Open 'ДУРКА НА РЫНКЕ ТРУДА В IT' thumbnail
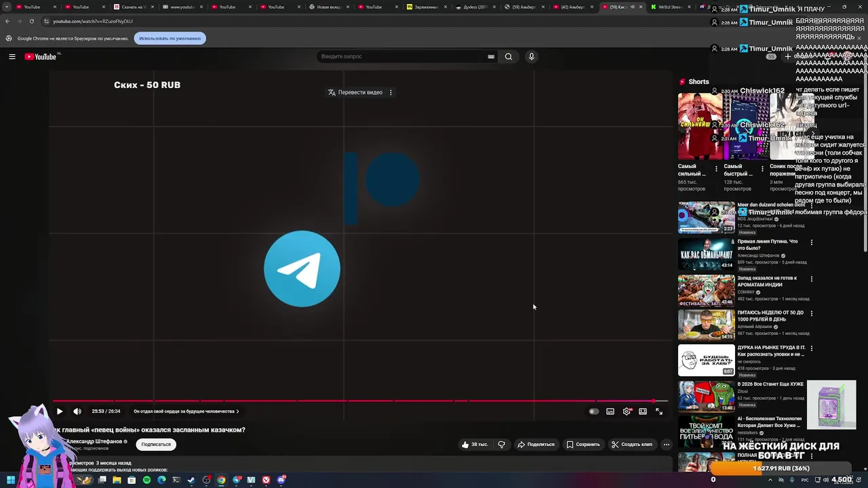 (x=706, y=360)
